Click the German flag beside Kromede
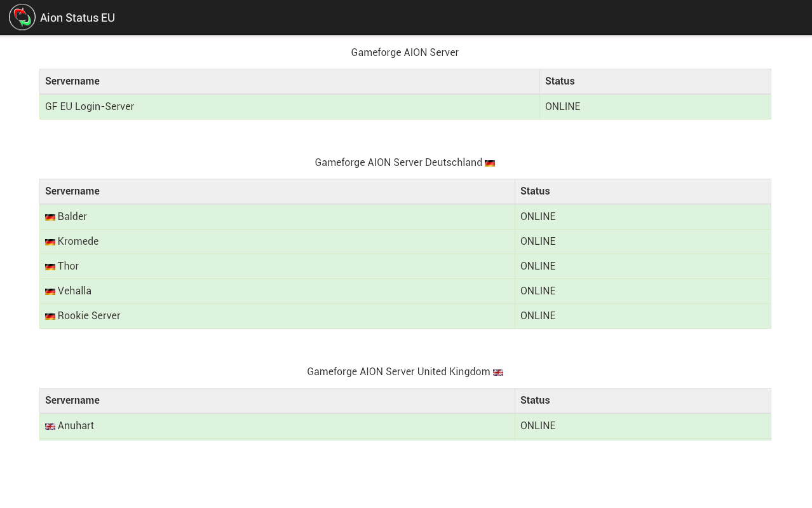 coord(50,242)
